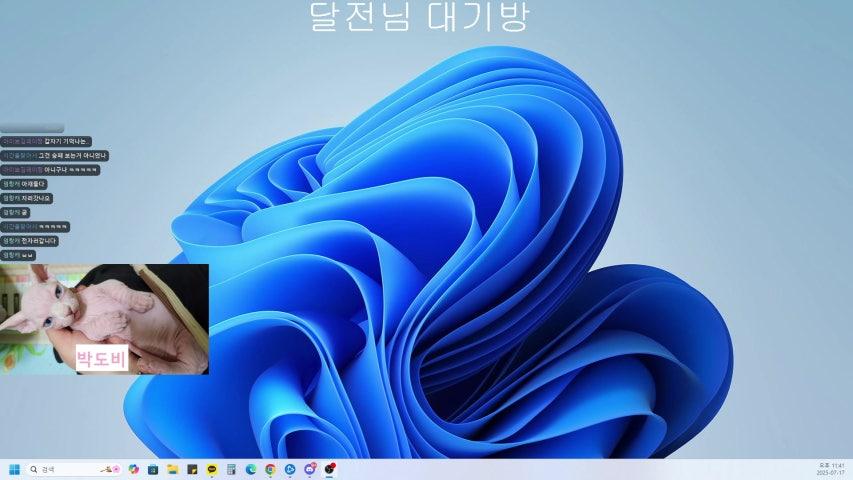
Task: Select chat message '아재롭다'
Action: pyautogui.click(x=23, y=184)
